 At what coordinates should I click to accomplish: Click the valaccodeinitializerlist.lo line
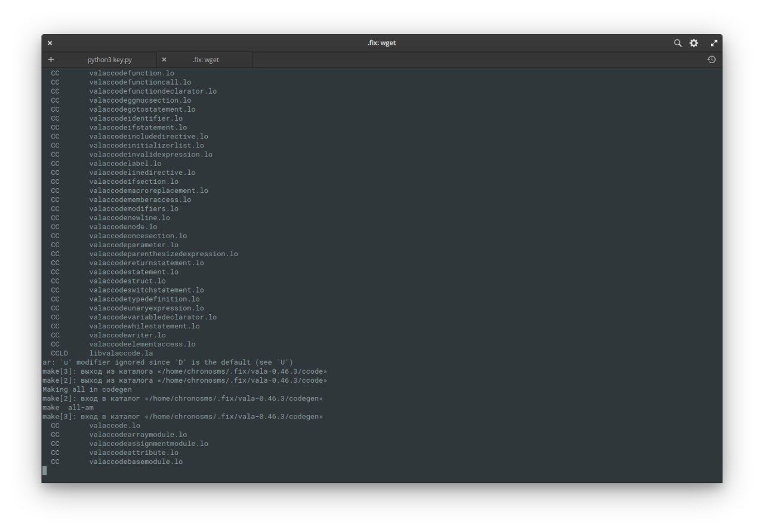tap(127, 145)
